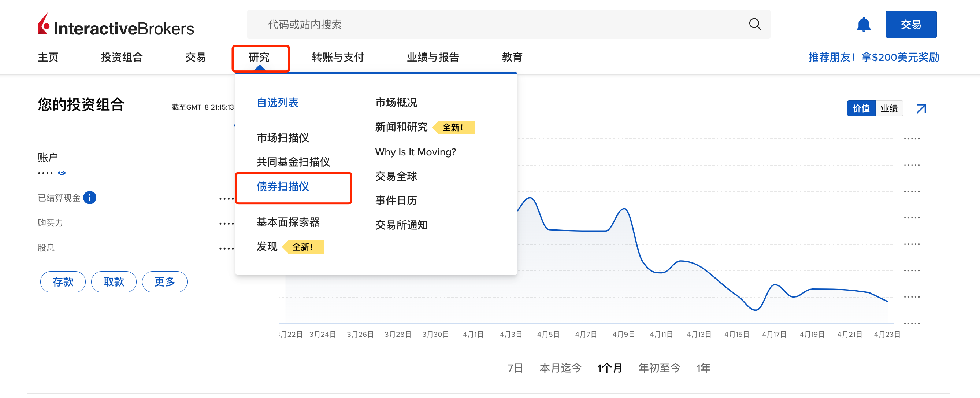Set chart range to 1个月
Screen dimensions: 980x398
coord(609,368)
